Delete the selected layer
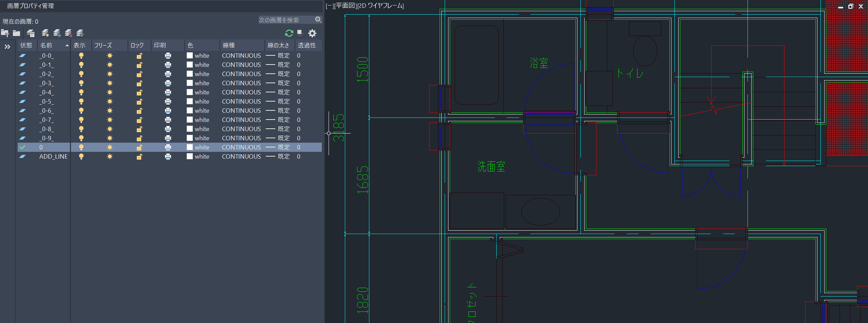This screenshot has height=323, width=868. pyautogui.click(x=69, y=33)
